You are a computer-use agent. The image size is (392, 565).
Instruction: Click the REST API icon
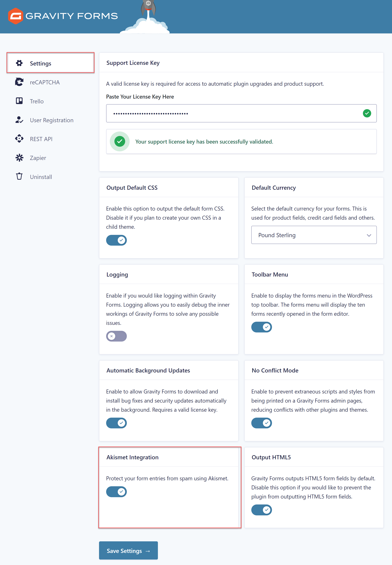19,139
